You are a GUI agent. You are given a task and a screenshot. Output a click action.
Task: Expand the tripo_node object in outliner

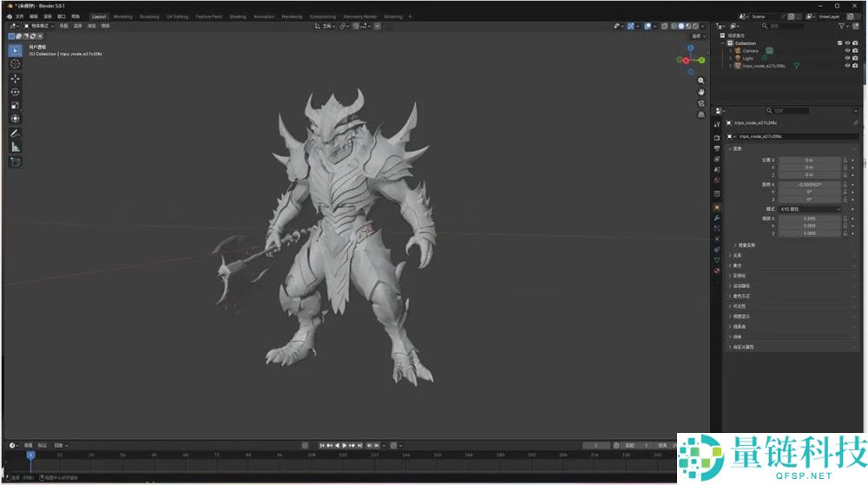coord(731,66)
